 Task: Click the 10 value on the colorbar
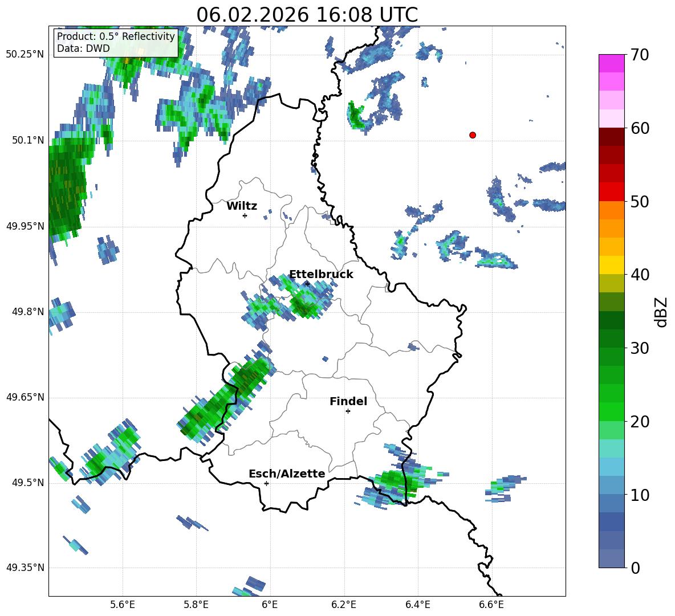click(639, 495)
